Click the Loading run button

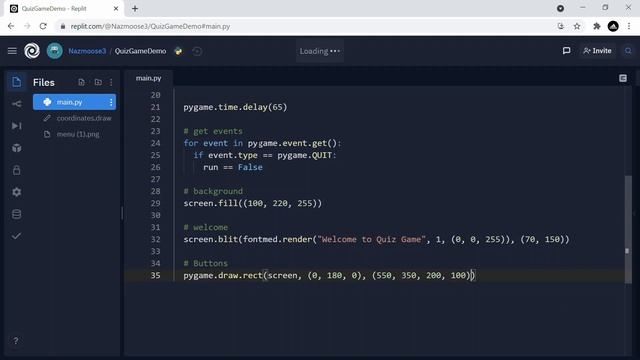pos(320,51)
